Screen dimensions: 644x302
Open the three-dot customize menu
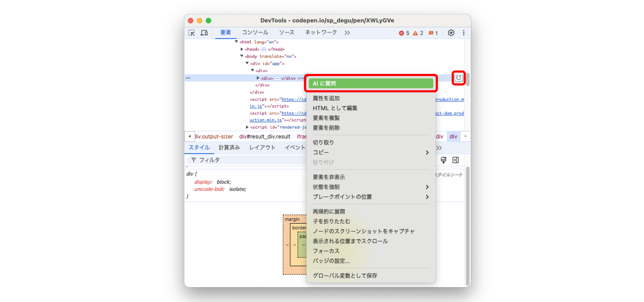click(x=463, y=33)
